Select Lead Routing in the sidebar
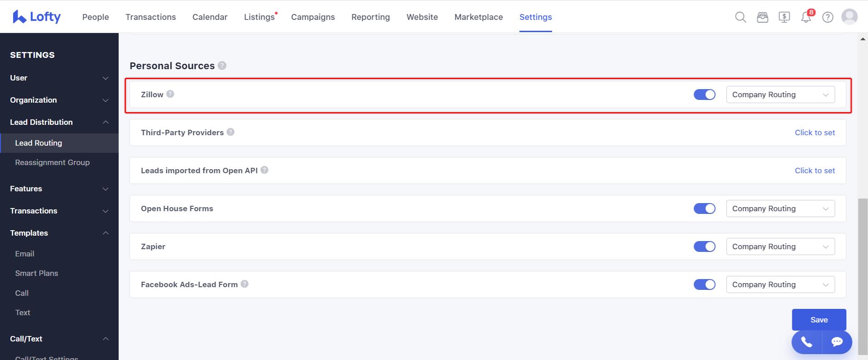 pos(59,143)
